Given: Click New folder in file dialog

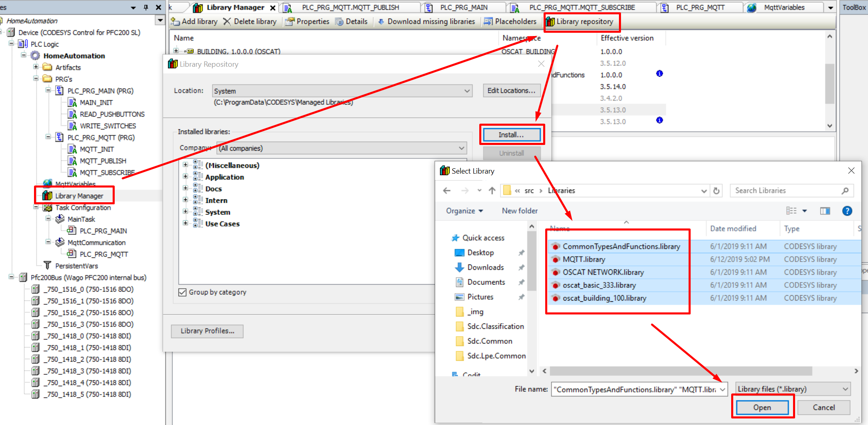Looking at the screenshot, I should pyautogui.click(x=520, y=211).
